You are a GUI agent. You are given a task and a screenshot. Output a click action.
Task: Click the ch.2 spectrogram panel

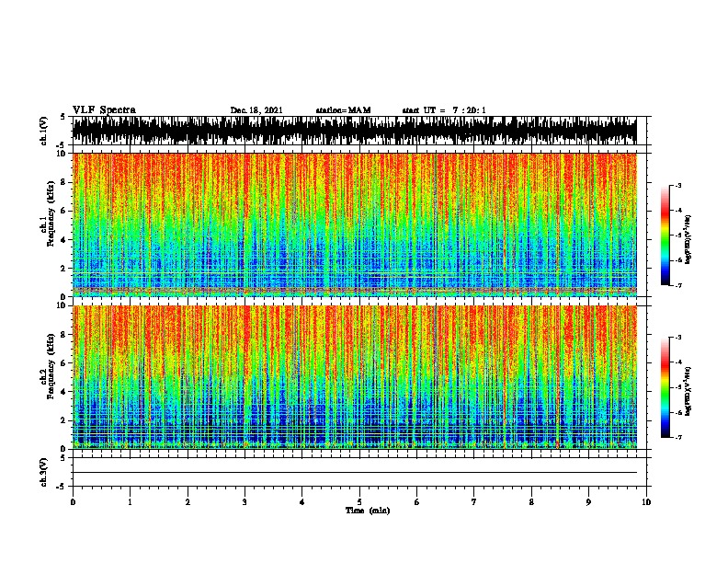354,377
